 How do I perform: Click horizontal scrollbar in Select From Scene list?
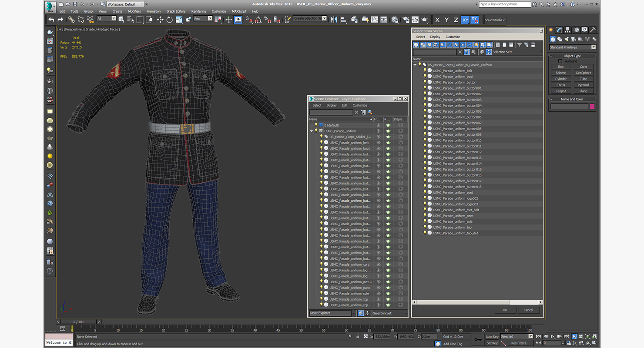click(477, 302)
